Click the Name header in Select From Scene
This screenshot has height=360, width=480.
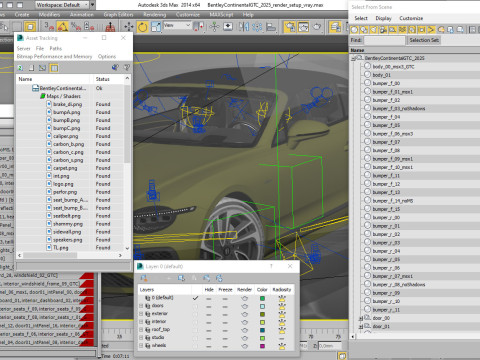[415, 50]
